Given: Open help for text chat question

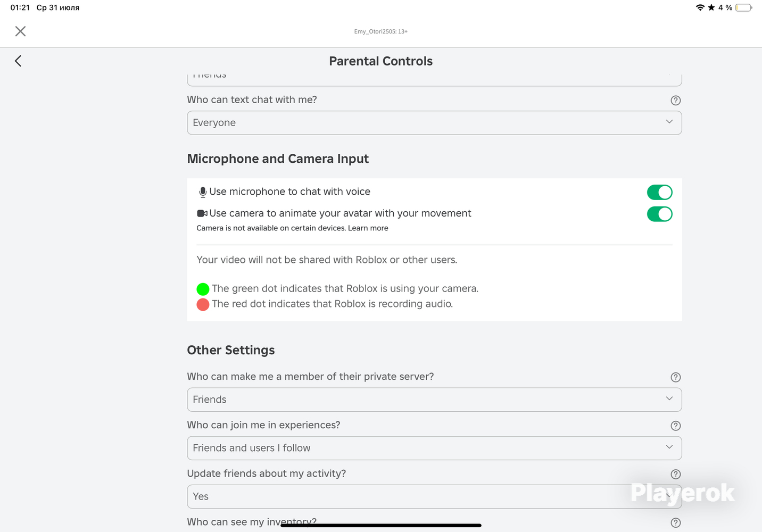Looking at the screenshot, I should (x=675, y=101).
